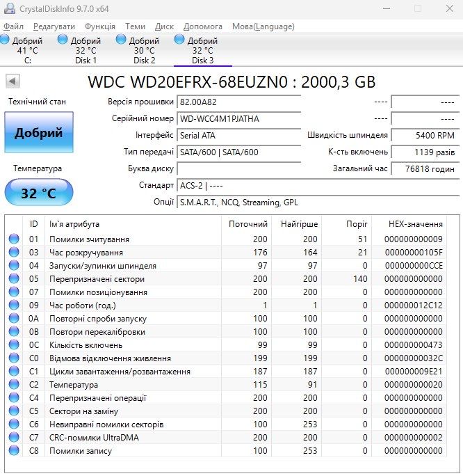Select the CRC-помилки UltraDMA attribute row
Image resolution: width=463 pixels, height=476 pixels.
(x=226, y=437)
